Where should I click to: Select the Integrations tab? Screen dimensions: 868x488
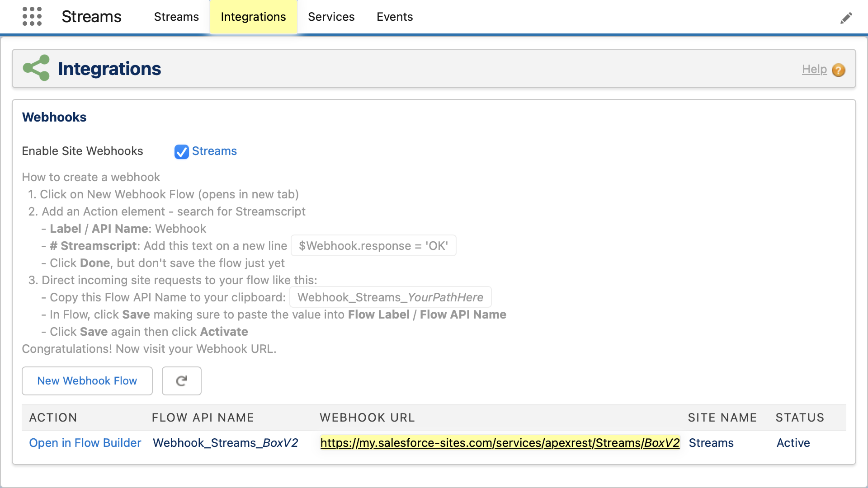click(253, 17)
